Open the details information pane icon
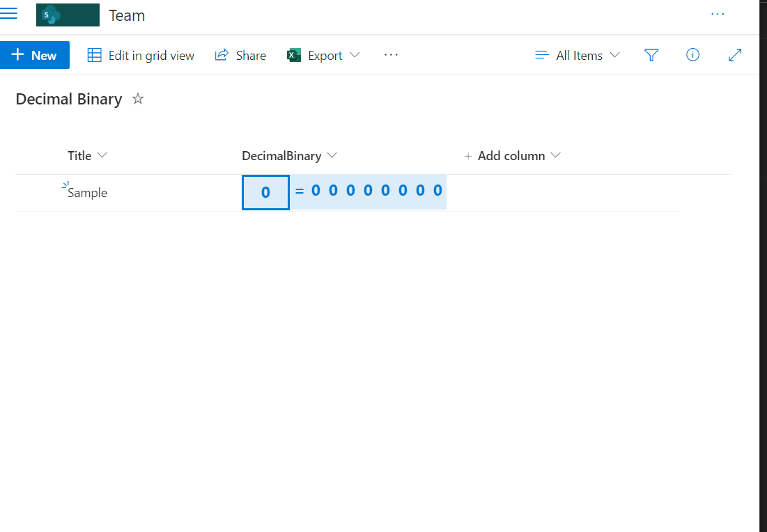This screenshot has width=767, height=532. 692,55
